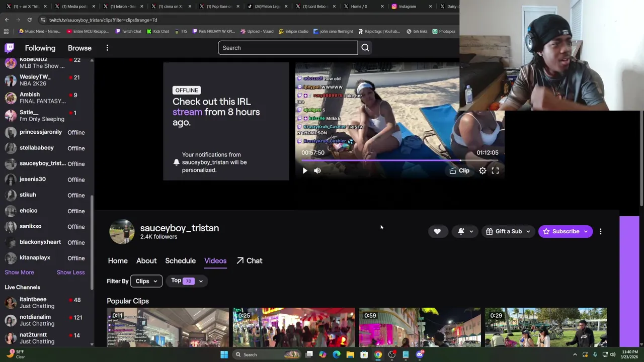Image resolution: width=644 pixels, height=362 pixels.
Task: Click Google Chrome in the taskbar
Action: tap(378, 354)
